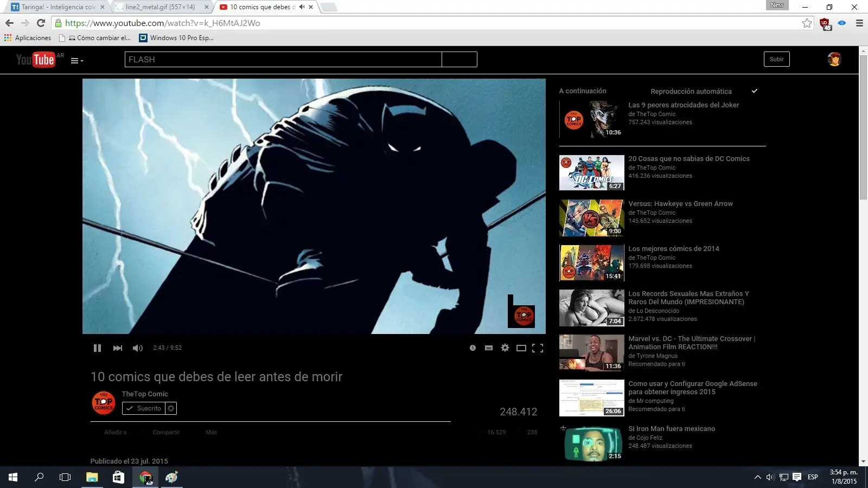Open subscription notification settings gear

[x=171, y=408]
